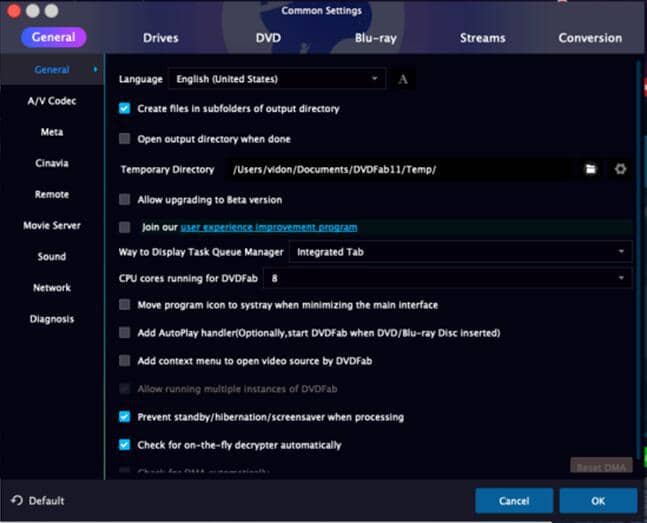Select Movie Server in the sidebar

(52, 225)
